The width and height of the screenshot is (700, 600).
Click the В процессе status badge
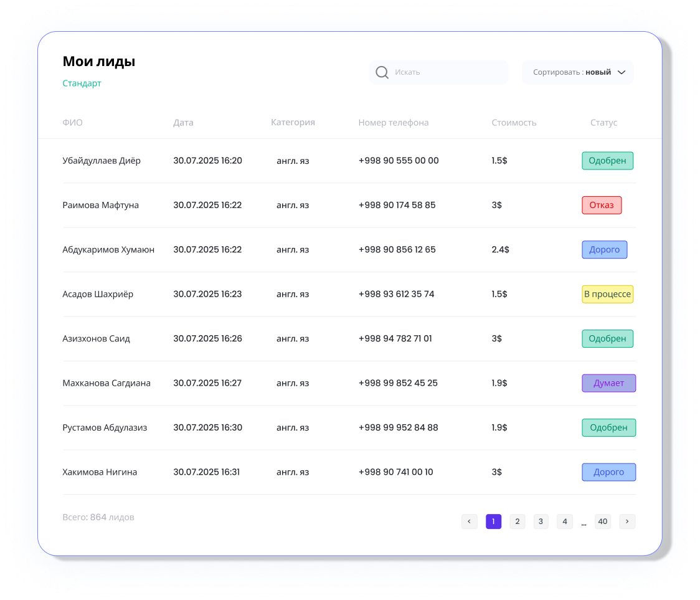(x=607, y=294)
